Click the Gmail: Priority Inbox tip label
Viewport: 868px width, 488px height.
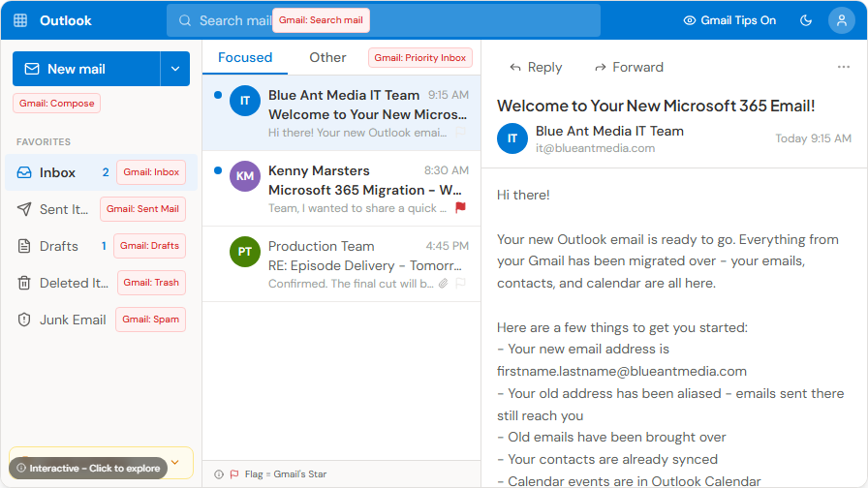pos(420,57)
